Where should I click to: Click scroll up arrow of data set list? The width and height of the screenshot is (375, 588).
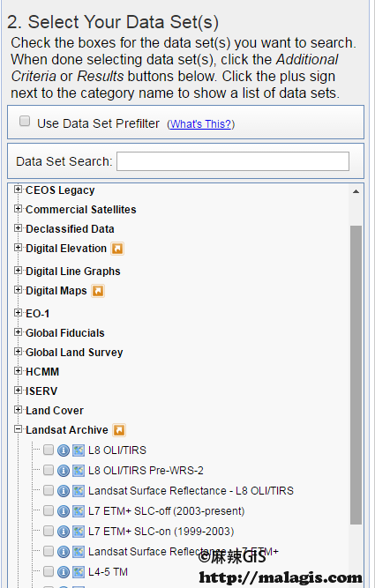(x=356, y=191)
